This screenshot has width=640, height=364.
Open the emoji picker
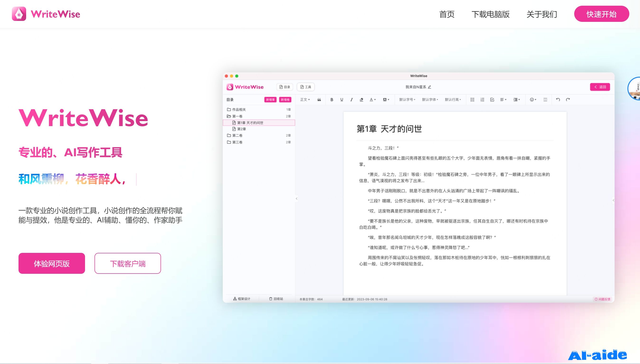click(533, 99)
